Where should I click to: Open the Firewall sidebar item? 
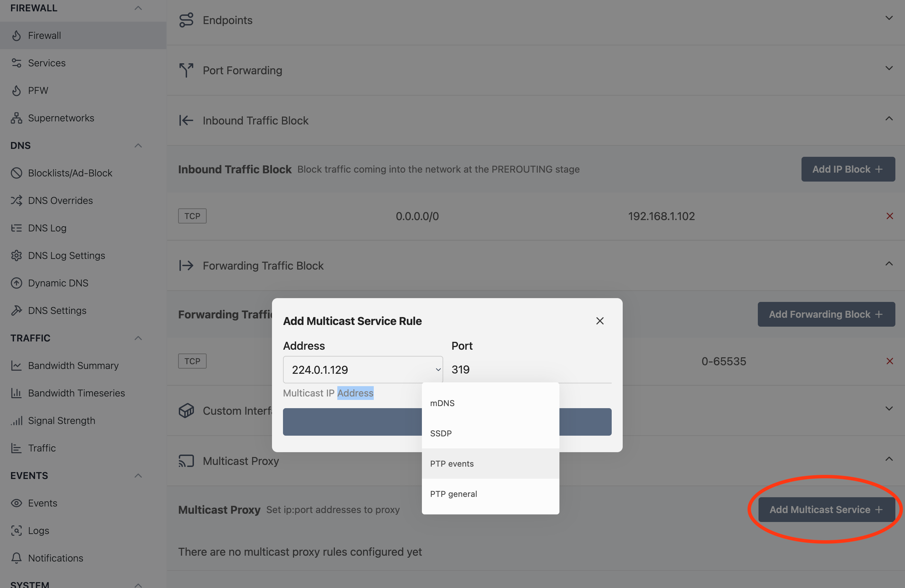(83, 35)
